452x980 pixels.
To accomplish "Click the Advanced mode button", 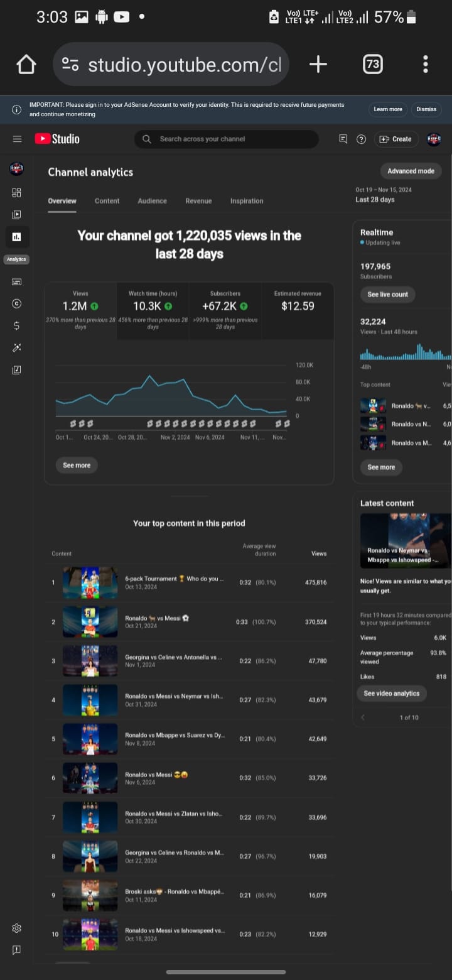I will pyautogui.click(x=411, y=171).
